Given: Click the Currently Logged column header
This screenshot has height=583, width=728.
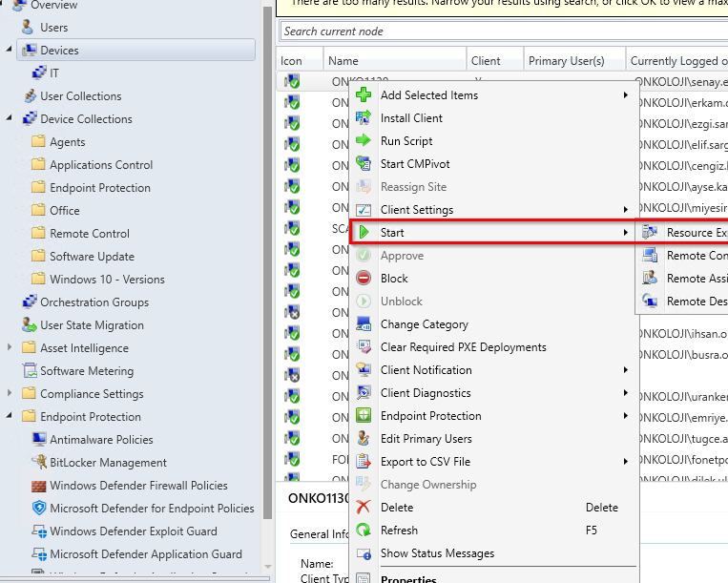Looking at the screenshot, I should coord(677,61).
